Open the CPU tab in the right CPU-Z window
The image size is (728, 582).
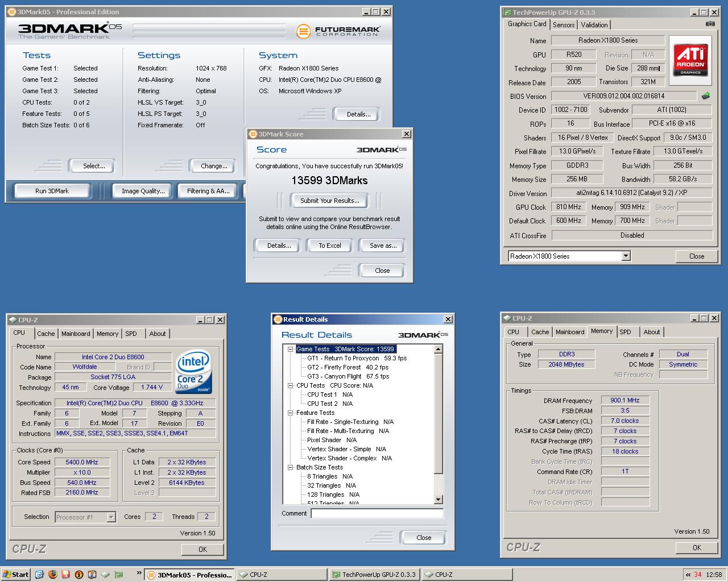tap(514, 332)
